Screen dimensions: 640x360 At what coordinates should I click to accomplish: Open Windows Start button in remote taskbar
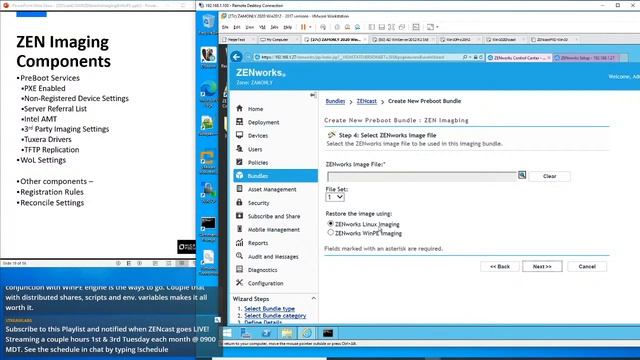(x=227, y=333)
